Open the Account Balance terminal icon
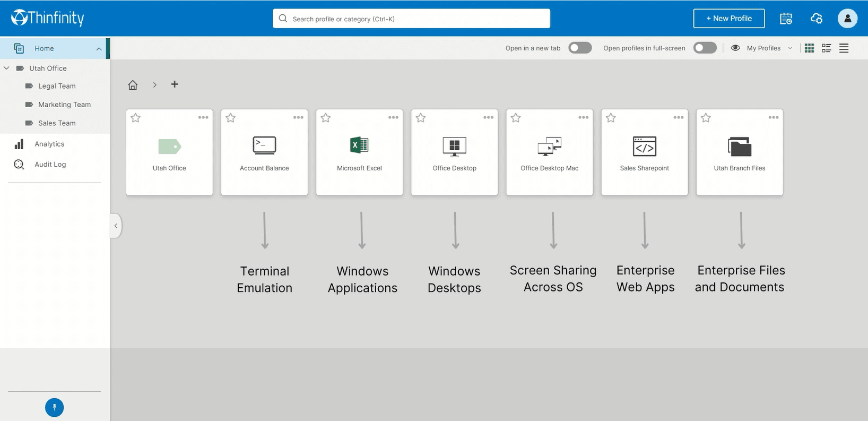 (264, 145)
